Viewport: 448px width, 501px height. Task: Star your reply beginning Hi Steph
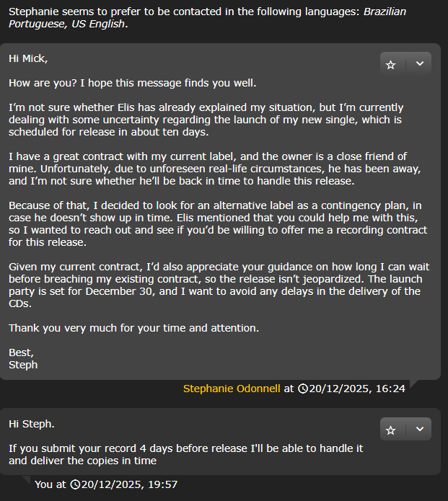(391, 430)
